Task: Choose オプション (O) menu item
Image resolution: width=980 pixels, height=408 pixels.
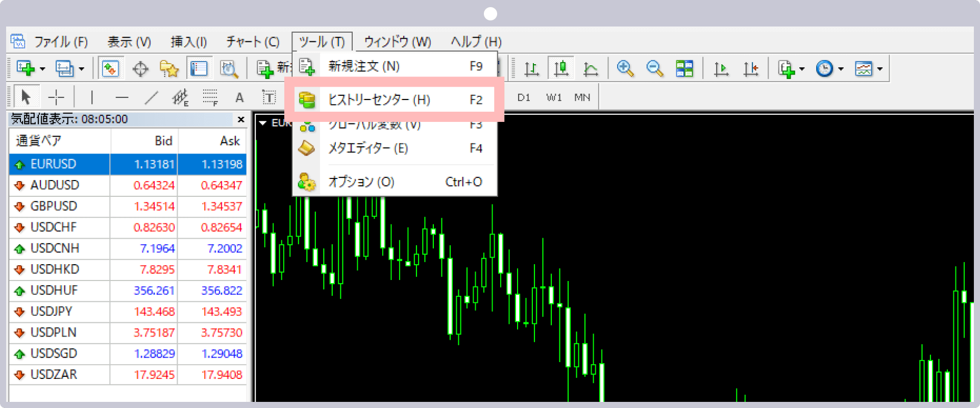Action: tap(395, 182)
